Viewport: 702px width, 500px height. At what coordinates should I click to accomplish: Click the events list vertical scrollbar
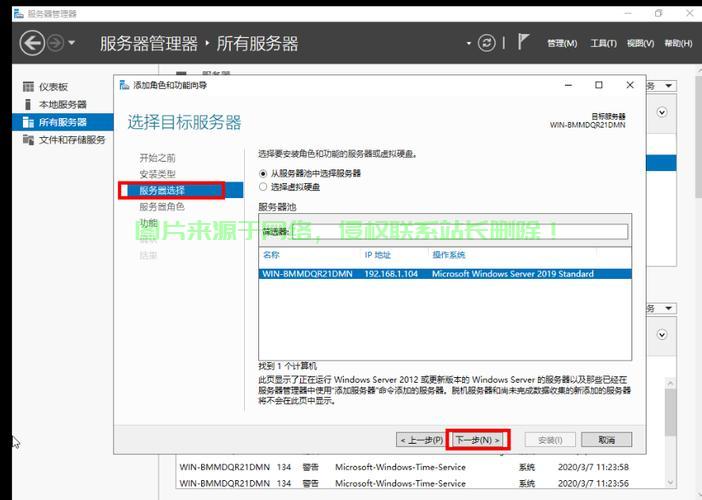click(670, 412)
